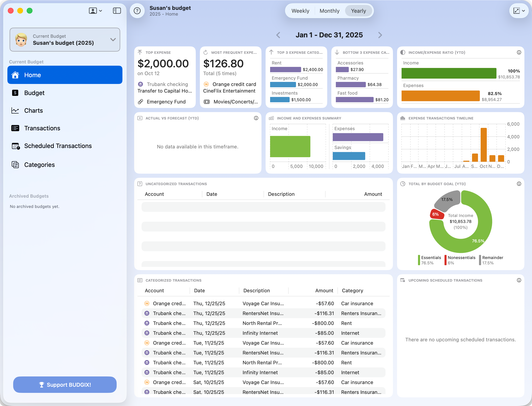The width and height of the screenshot is (532, 406).
Task: Expand the Current Budget selector
Action: click(113, 40)
